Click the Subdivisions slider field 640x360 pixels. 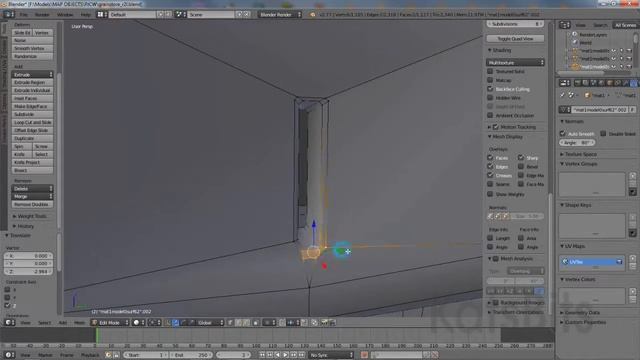[x=515, y=24]
